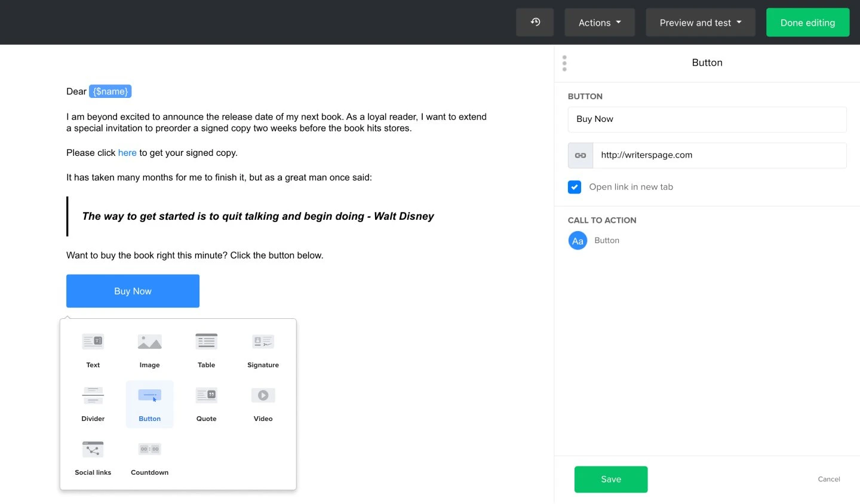This screenshot has height=504, width=860.
Task: Click the panel's three-dot drag handle
Action: point(564,63)
